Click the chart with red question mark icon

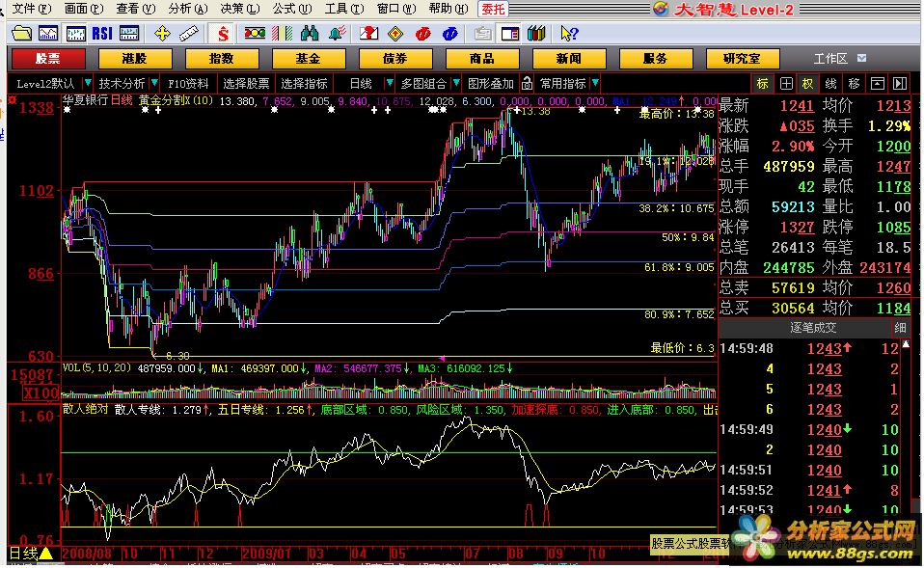coord(368,34)
